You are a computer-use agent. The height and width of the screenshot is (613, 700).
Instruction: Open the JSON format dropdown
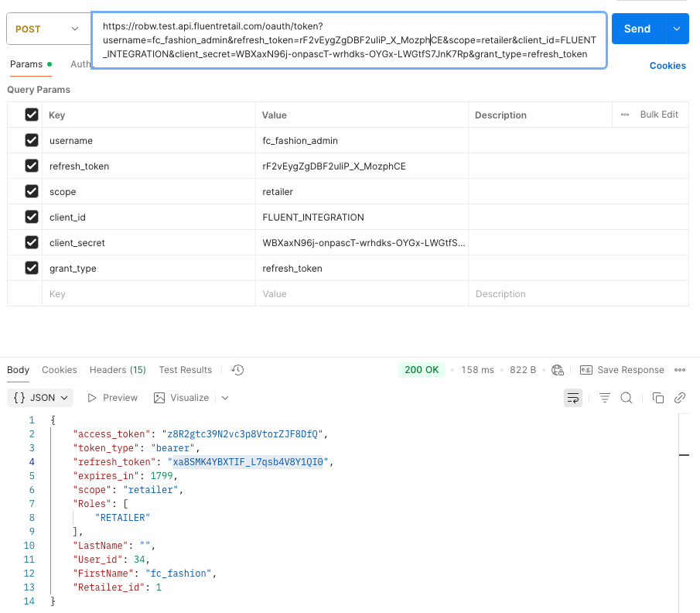(x=41, y=398)
